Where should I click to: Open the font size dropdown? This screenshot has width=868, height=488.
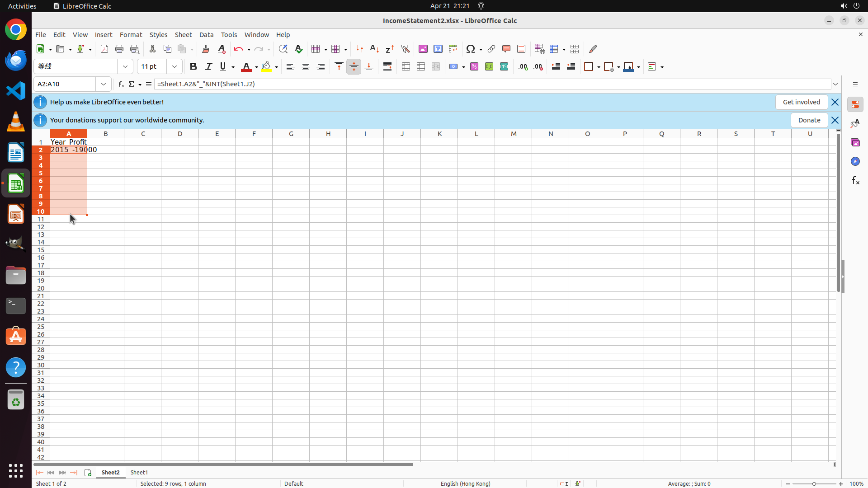point(175,67)
